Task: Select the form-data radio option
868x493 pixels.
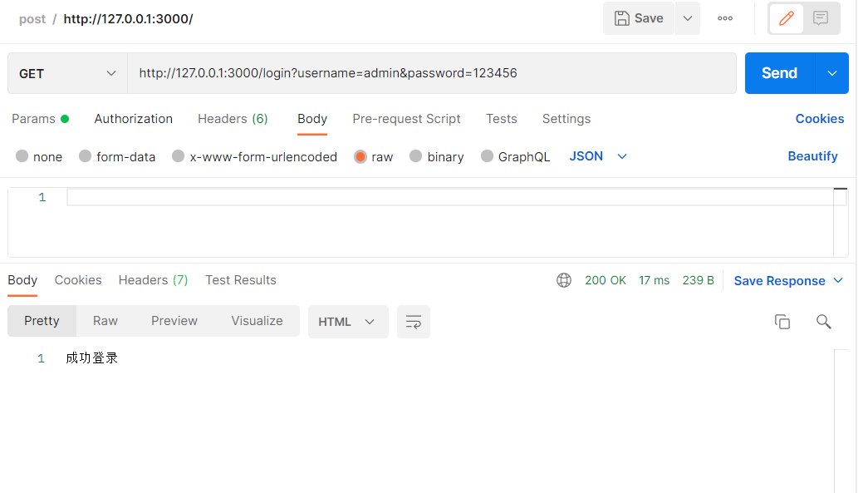Action: (x=85, y=156)
